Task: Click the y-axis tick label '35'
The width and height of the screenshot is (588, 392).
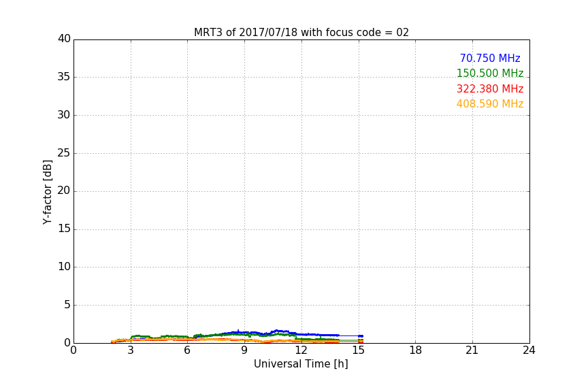Action: 64,77
